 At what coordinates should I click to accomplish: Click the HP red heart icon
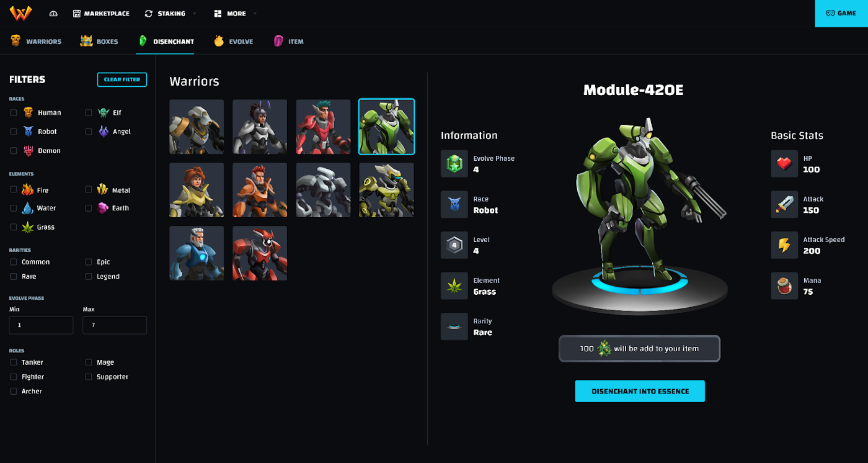784,164
